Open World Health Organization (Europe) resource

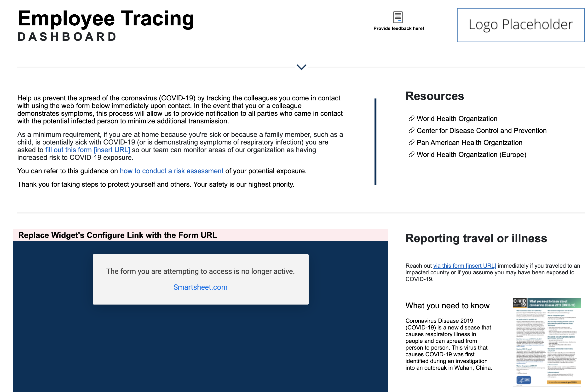click(471, 155)
